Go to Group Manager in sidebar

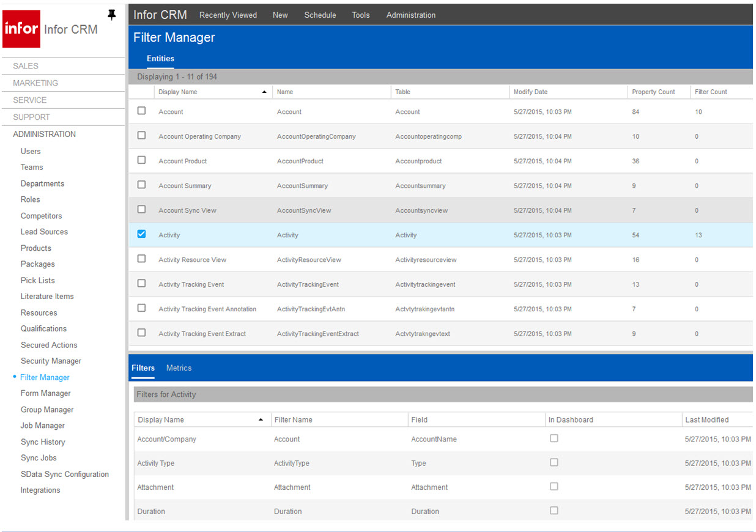coord(47,410)
